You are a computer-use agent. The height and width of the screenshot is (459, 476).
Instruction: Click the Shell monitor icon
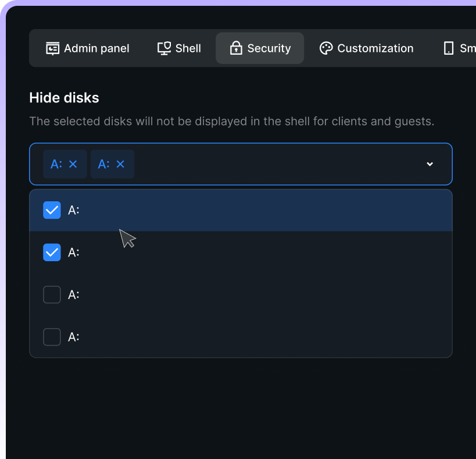(x=164, y=48)
